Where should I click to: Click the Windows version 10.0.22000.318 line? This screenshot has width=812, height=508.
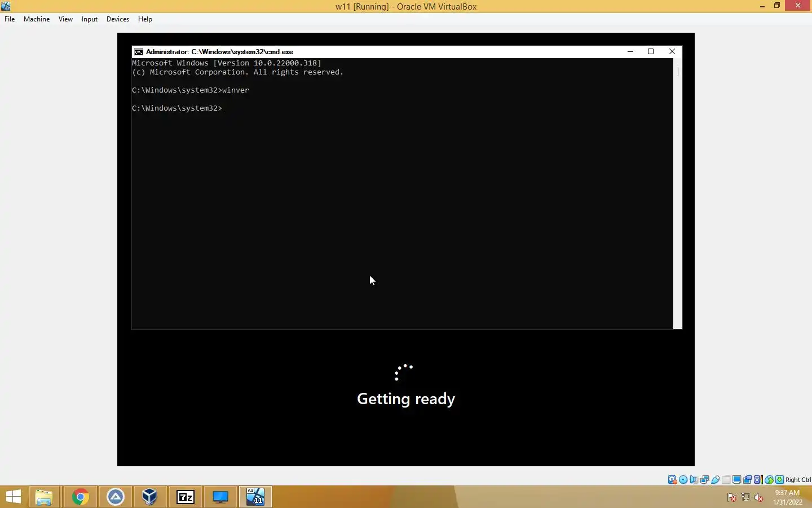227,63
